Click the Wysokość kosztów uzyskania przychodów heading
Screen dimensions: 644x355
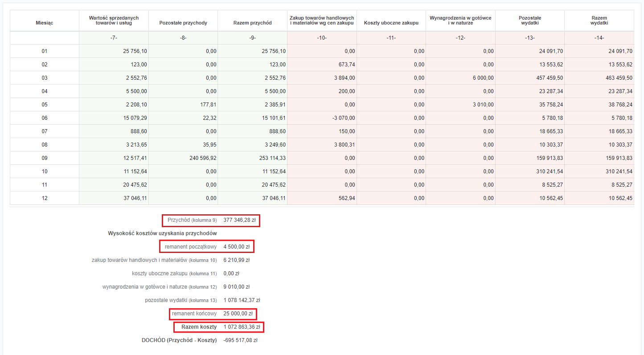pos(162,233)
